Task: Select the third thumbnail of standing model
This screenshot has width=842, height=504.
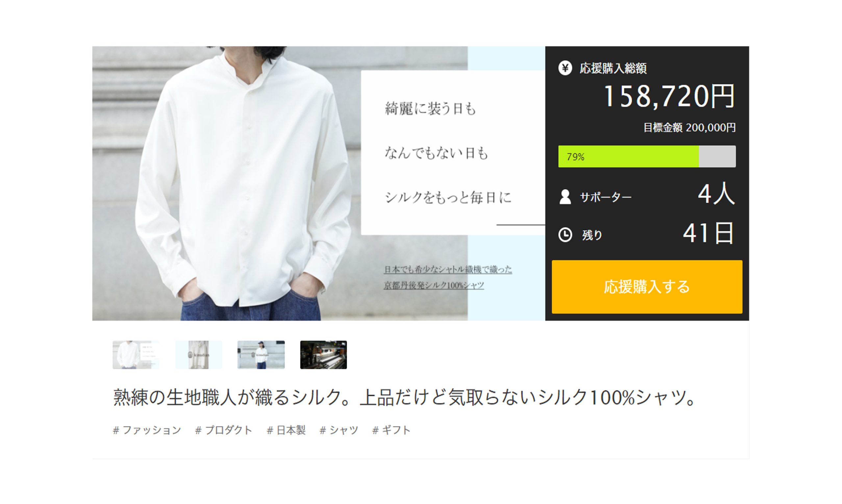Action: (x=261, y=354)
